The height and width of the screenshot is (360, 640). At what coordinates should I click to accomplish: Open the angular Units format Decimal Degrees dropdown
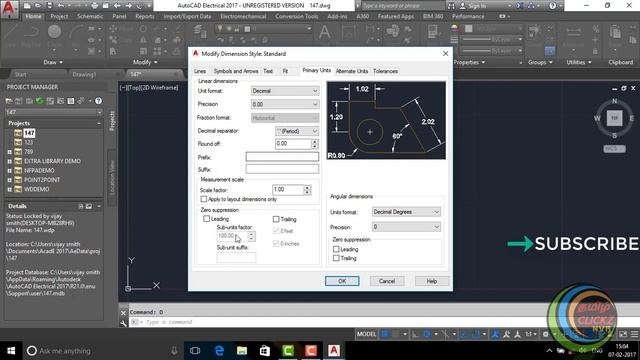tap(406, 212)
